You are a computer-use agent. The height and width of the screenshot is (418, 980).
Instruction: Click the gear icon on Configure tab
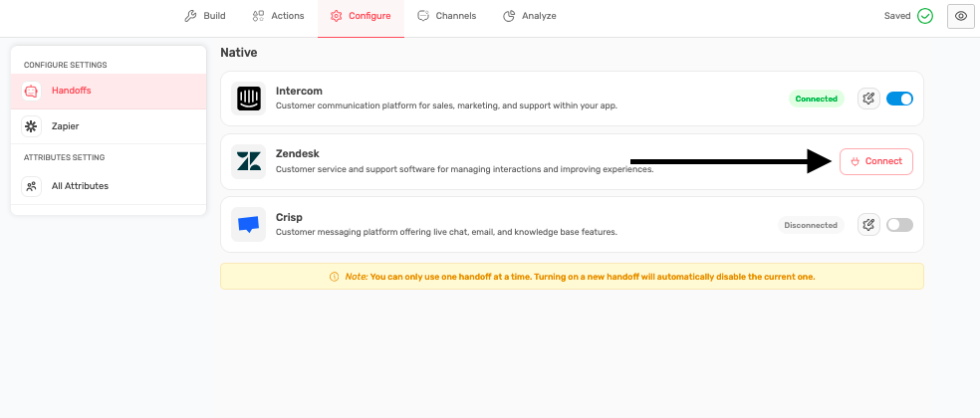(337, 16)
